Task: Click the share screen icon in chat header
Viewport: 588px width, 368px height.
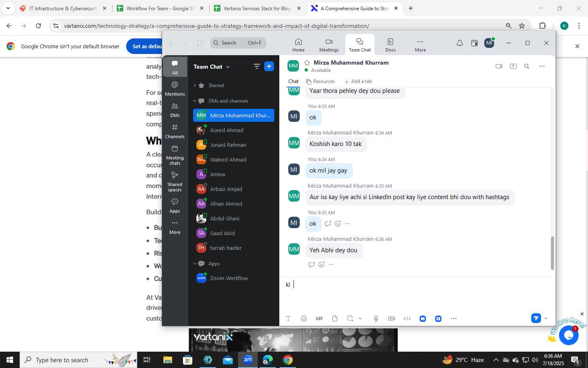Action: click(x=513, y=66)
